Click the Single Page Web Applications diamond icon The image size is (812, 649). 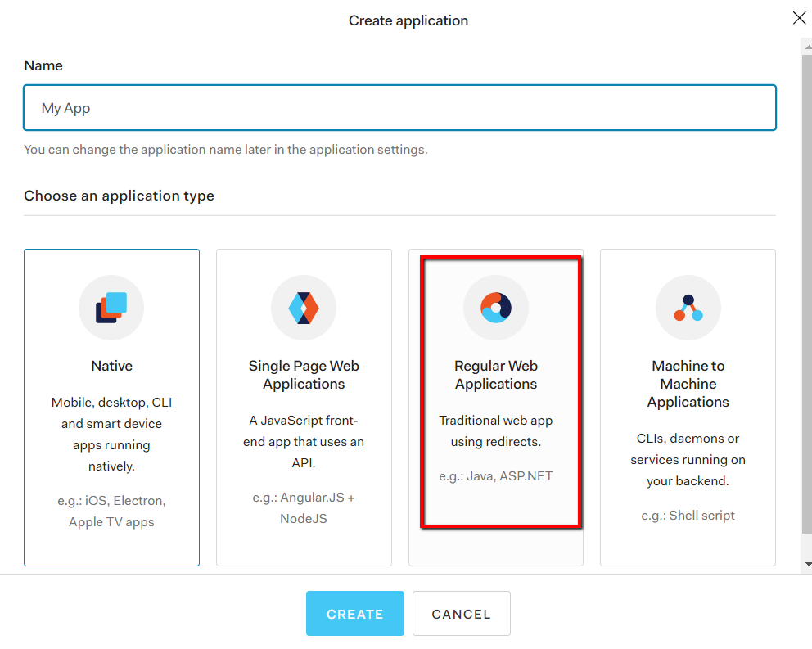[304, 308]
